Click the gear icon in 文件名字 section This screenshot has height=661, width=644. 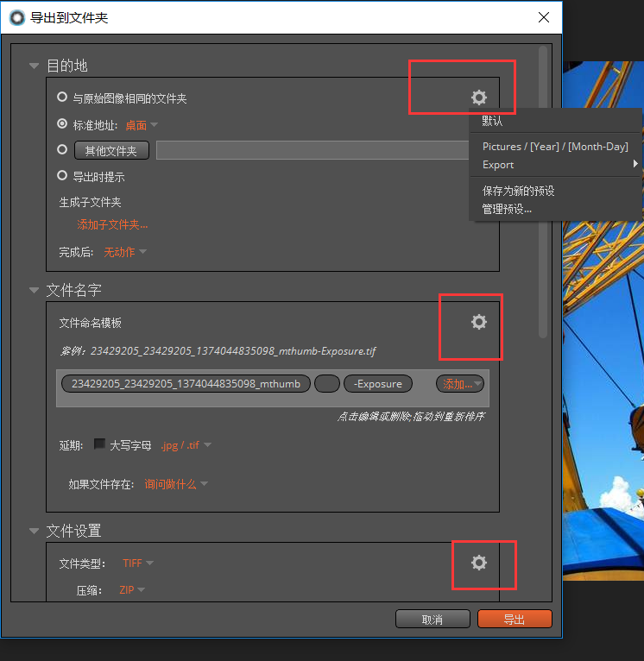coord(479,322)
